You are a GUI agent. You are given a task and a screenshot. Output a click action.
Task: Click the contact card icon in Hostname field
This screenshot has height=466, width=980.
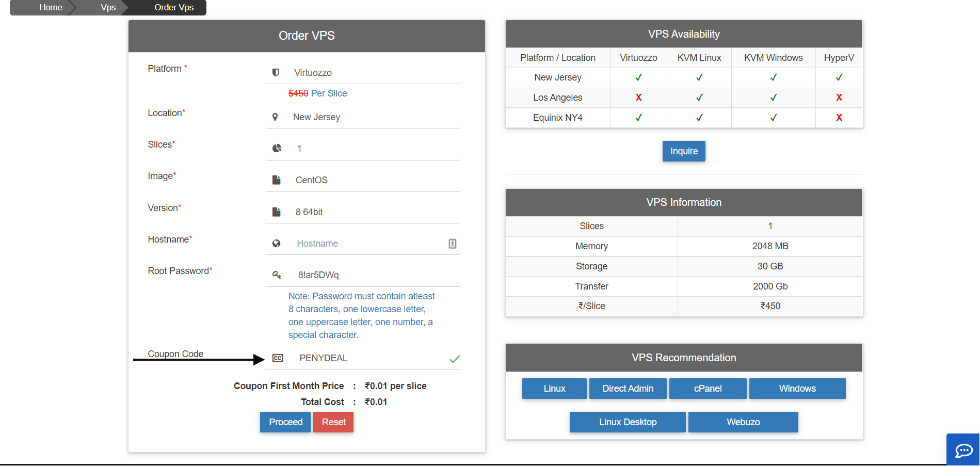[x=453, y=244]
